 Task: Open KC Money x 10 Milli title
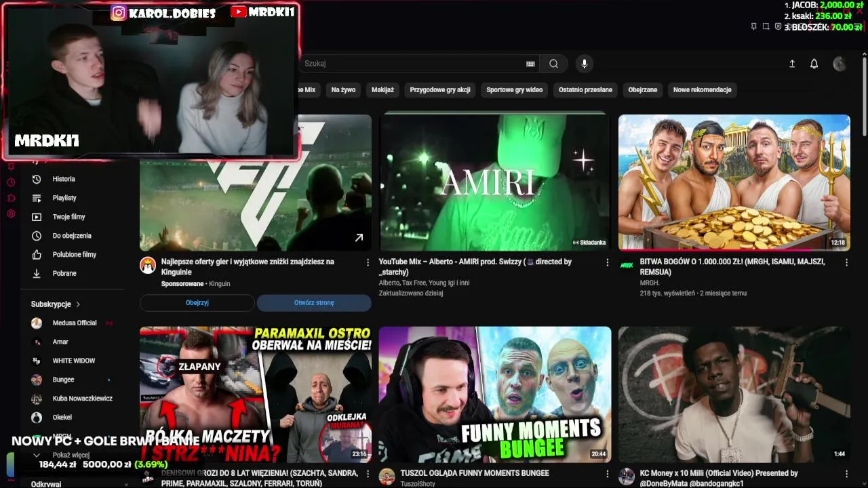click(x=719, y=478)
